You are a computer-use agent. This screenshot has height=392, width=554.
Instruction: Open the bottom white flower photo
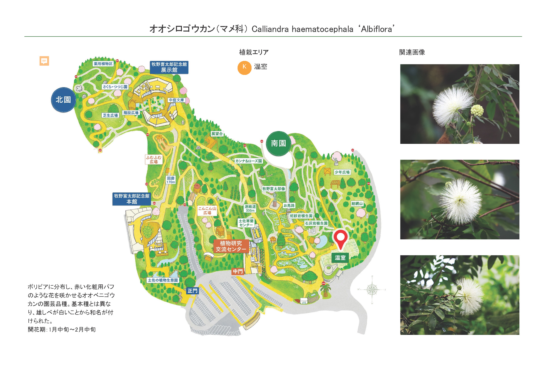[459, 295]
